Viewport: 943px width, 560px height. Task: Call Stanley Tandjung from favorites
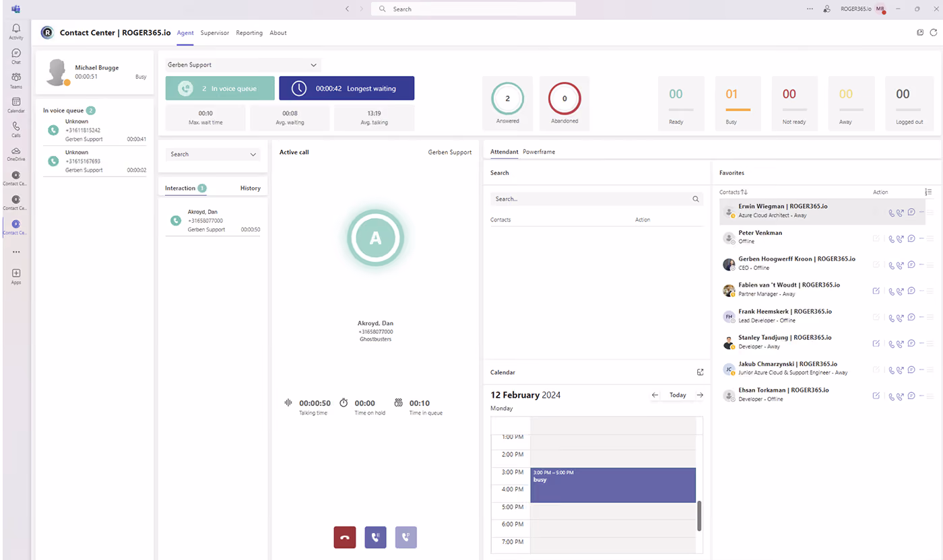(892, 343)
